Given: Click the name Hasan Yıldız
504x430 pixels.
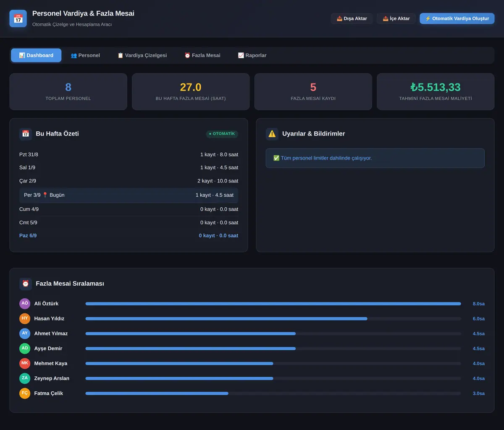Looking at the screenshot, I should pos(49,318).
